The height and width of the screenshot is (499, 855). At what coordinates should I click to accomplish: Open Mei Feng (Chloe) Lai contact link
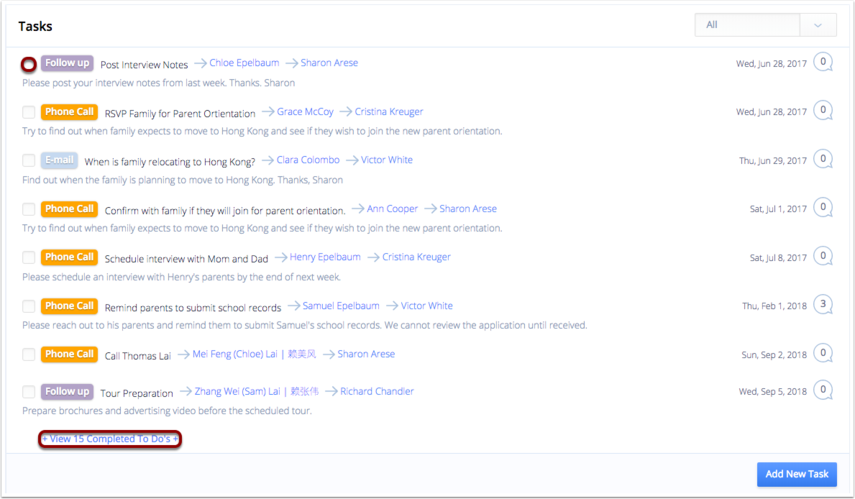(254, 354)
